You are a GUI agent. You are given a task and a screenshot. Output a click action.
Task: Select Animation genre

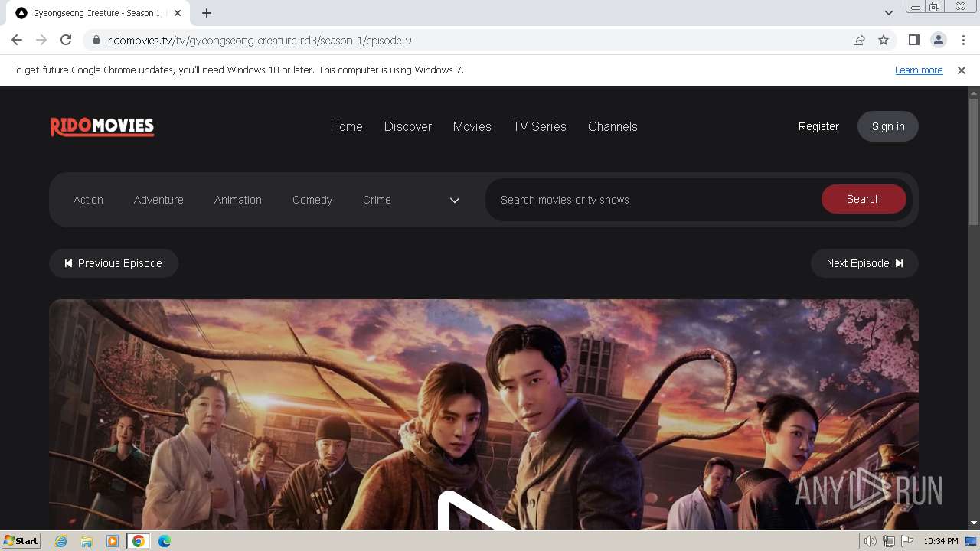[x=238, y=200]
